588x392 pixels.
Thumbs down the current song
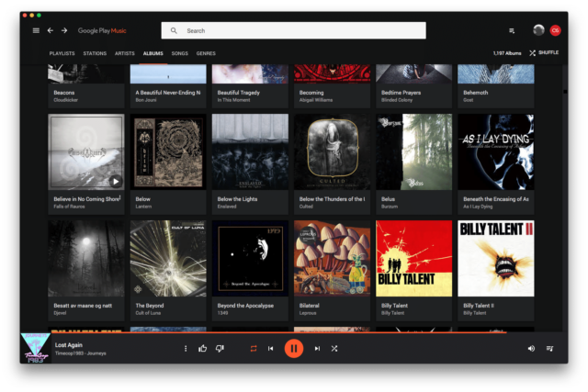(x=220, y=349)
